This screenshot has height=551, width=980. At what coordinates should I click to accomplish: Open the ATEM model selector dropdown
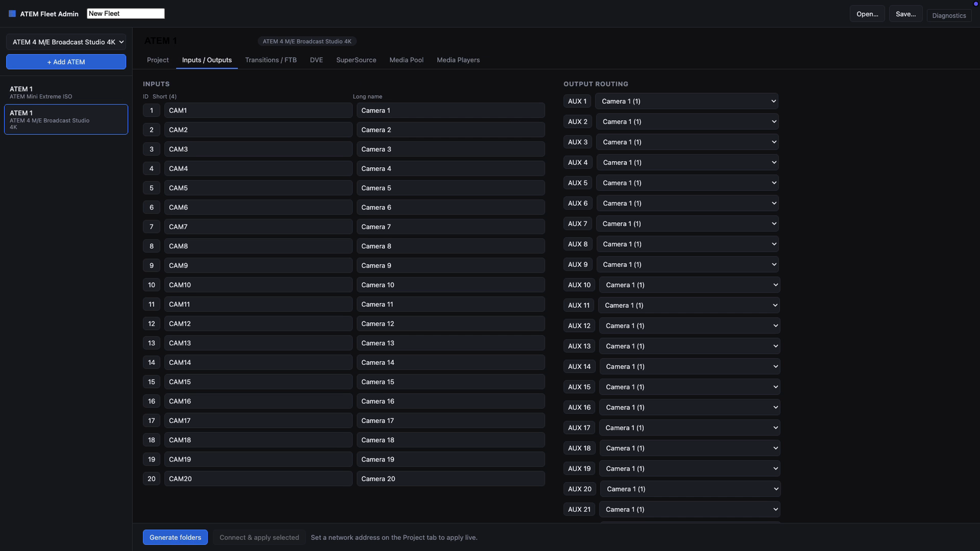click(66, 42)
